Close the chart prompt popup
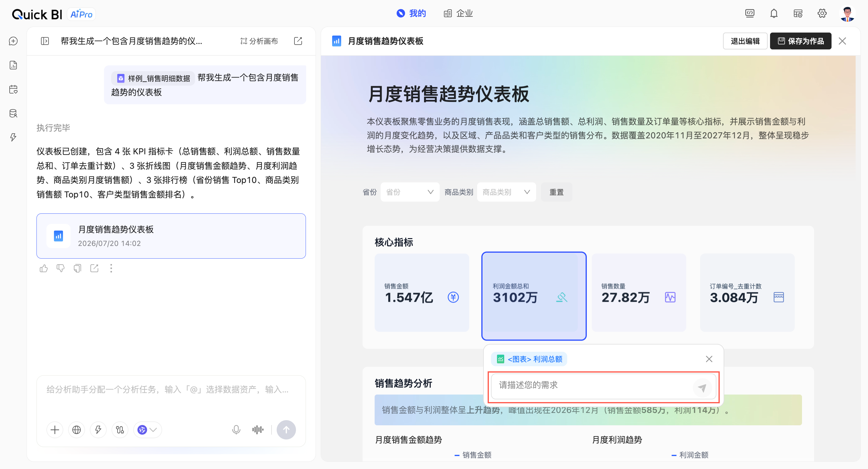The image size is (868, 469). point(709,359)
